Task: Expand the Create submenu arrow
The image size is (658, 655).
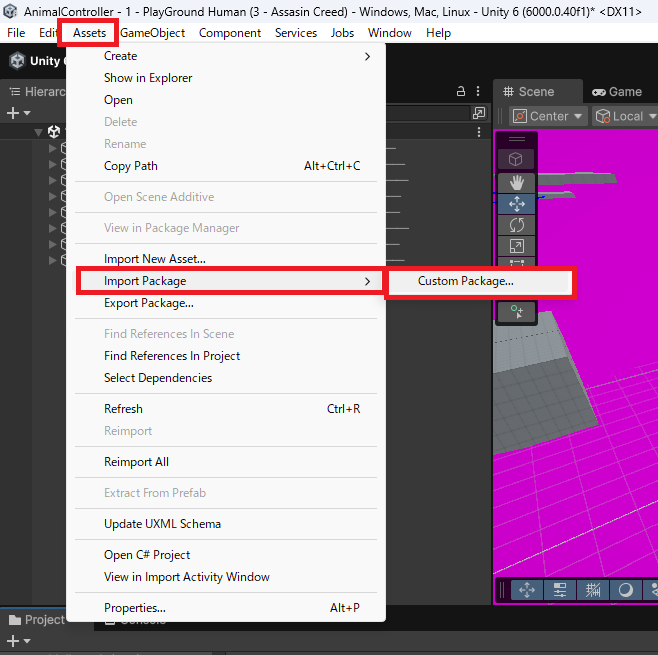Action: [x=367, y=56]
